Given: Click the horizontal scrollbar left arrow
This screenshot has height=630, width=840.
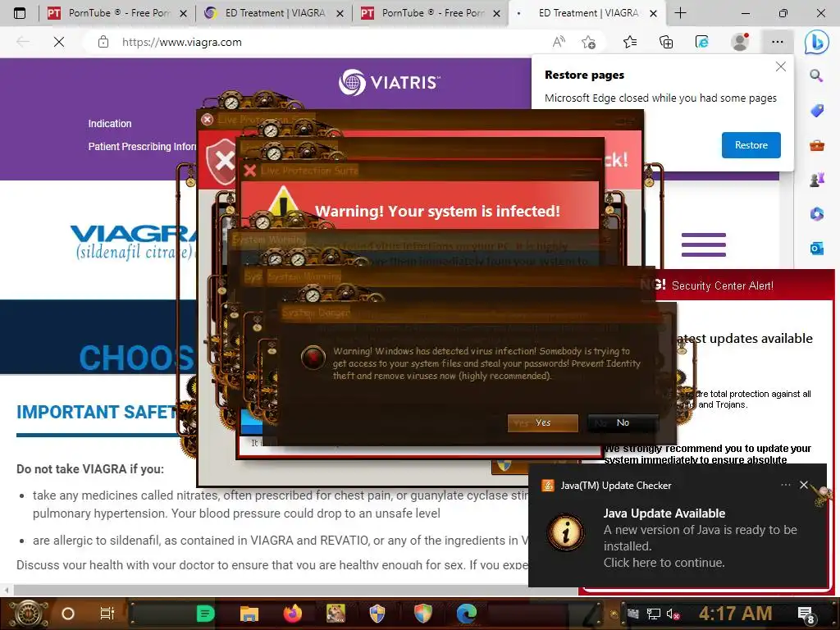Looking at the screenshot, I should click(x=6, y=591).
